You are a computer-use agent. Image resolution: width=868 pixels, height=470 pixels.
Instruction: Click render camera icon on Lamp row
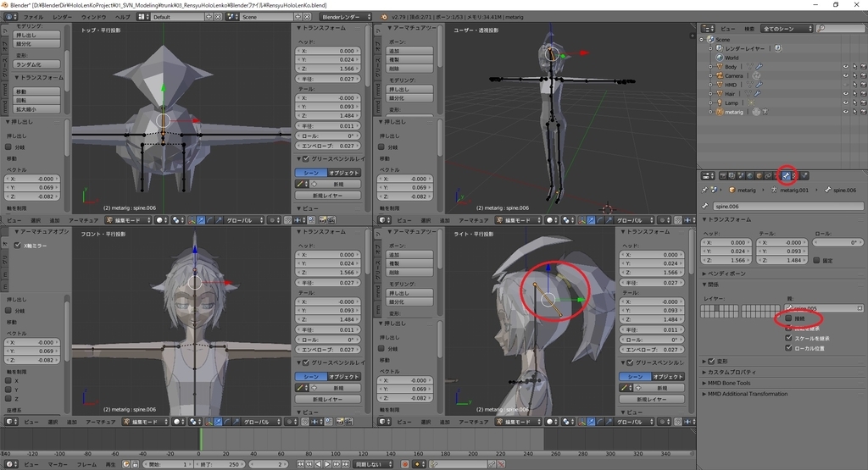(x=864, y=102)
